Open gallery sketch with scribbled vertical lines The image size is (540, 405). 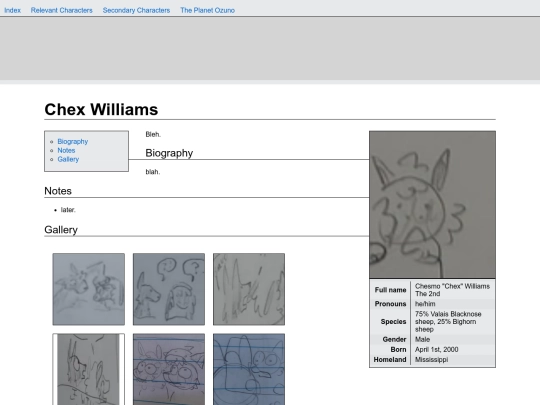[x=249, y=289]
